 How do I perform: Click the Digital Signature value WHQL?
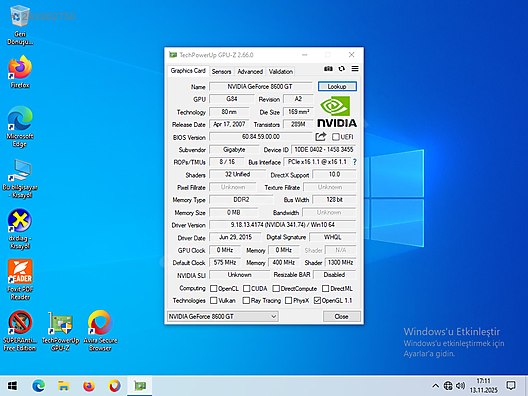pos(333,237)
